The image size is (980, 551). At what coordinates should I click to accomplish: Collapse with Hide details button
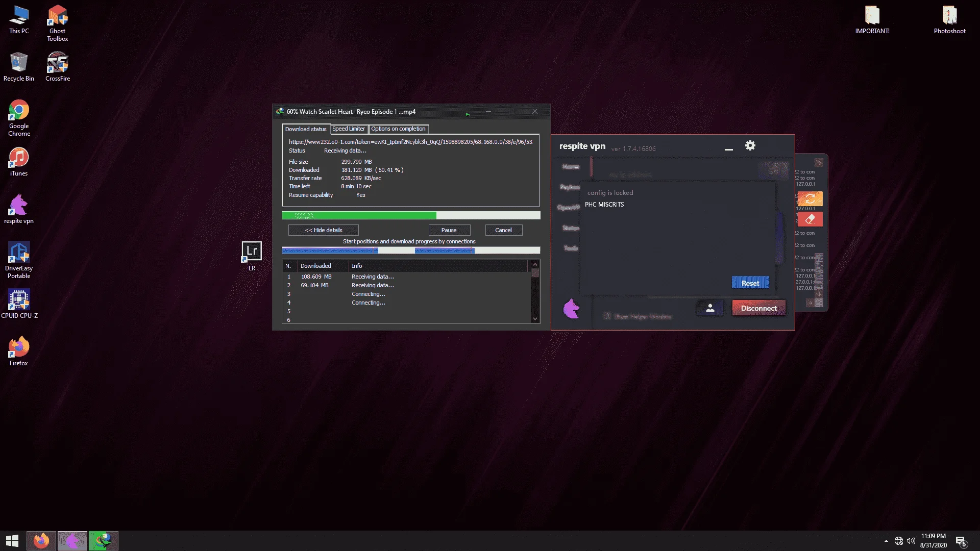(x=324, y=230)
